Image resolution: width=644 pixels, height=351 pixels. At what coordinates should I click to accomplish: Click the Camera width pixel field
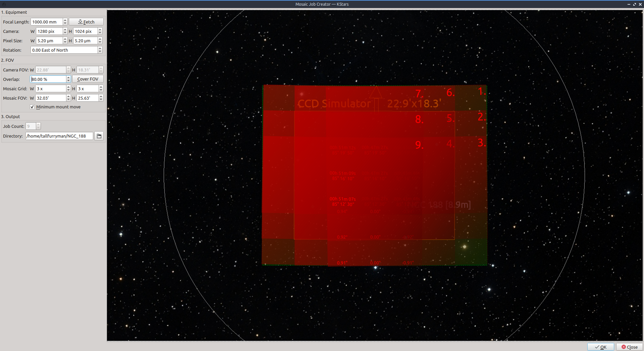pos(49,31)
